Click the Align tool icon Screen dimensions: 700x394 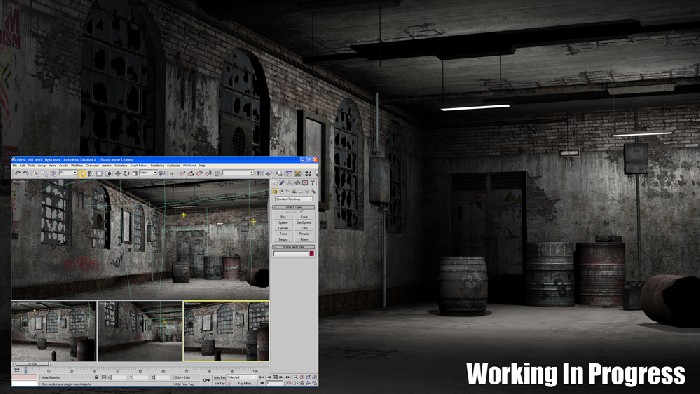269,173
